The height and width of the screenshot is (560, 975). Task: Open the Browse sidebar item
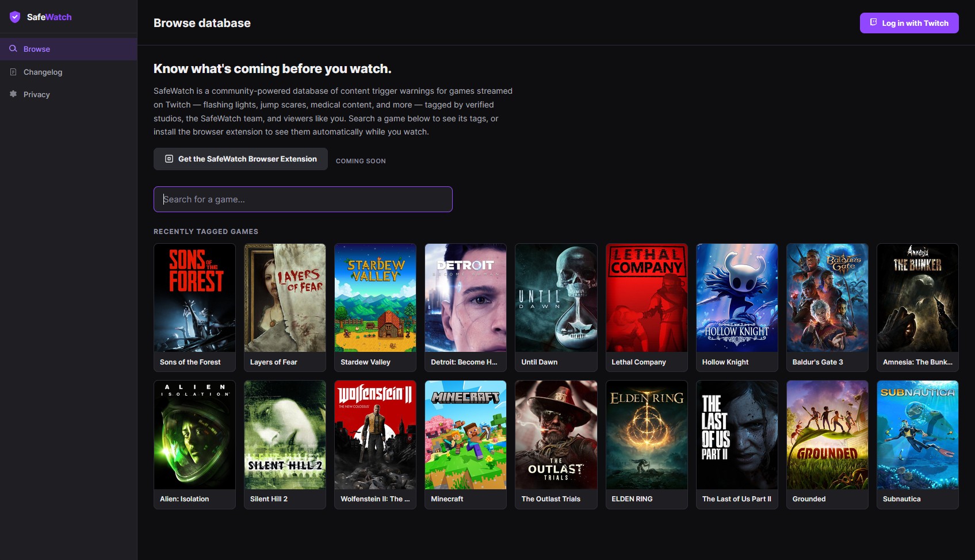click(68, 49)
